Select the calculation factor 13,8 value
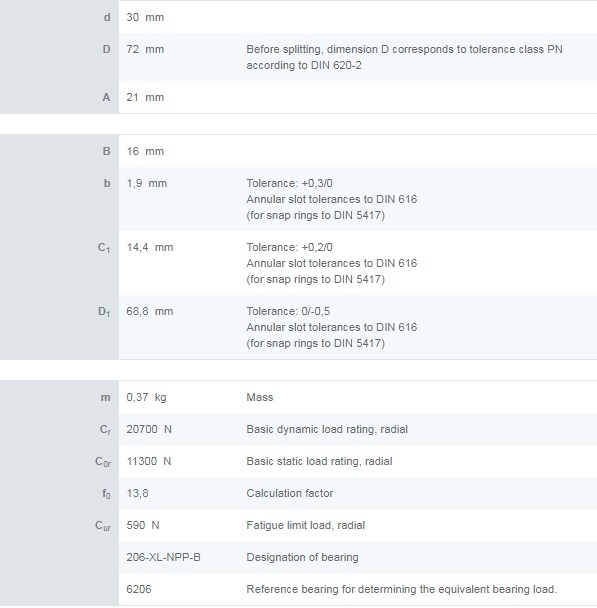This screenshot has width=597, height=608. (x=137, y=493)
